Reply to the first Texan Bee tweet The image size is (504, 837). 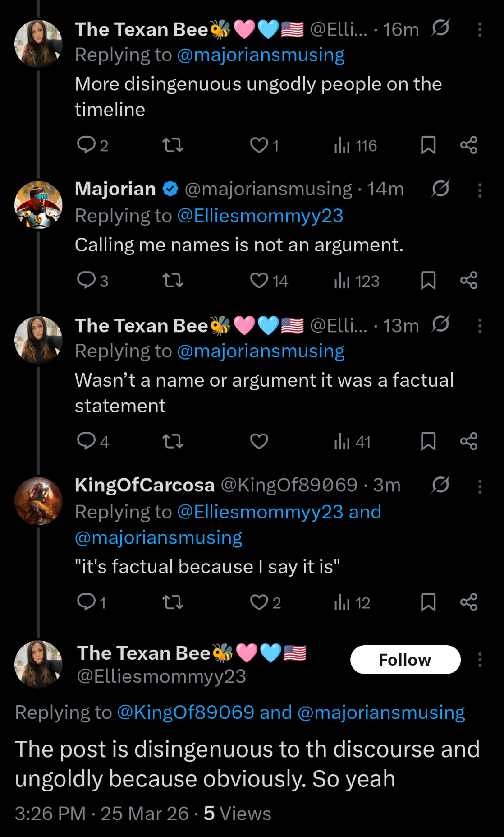point(86,145)
